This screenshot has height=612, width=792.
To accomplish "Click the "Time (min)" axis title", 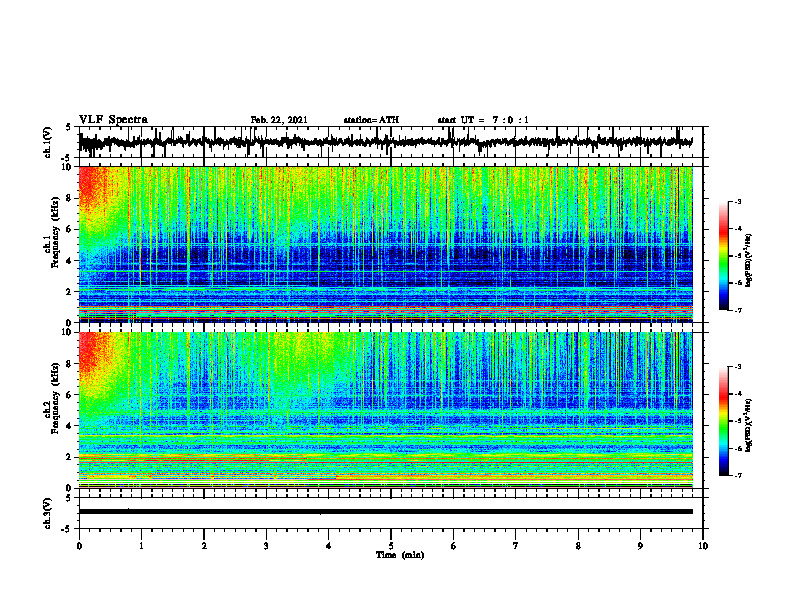I will (400, 555).
